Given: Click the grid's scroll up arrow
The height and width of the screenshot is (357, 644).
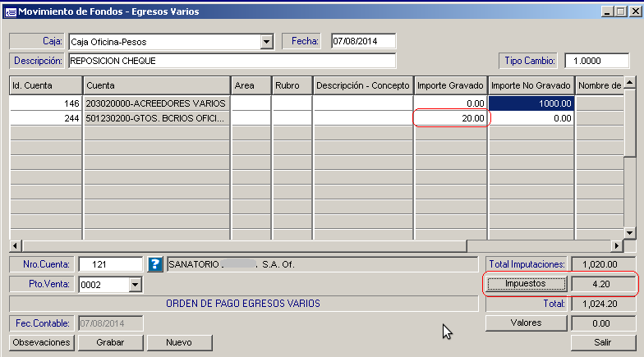Looking at the screenshot, I should pyautogui.click(x=629, y=82).
